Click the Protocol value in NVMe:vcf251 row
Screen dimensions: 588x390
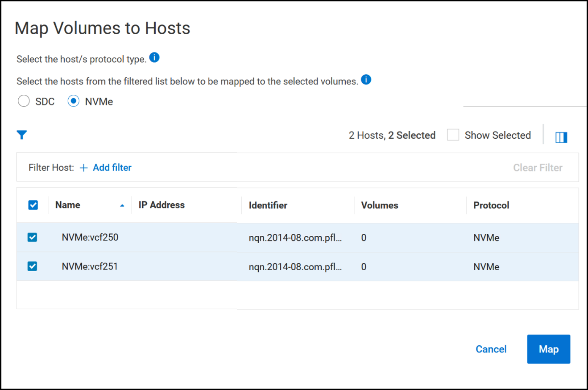pyautogui.click(x=486, y=267)
